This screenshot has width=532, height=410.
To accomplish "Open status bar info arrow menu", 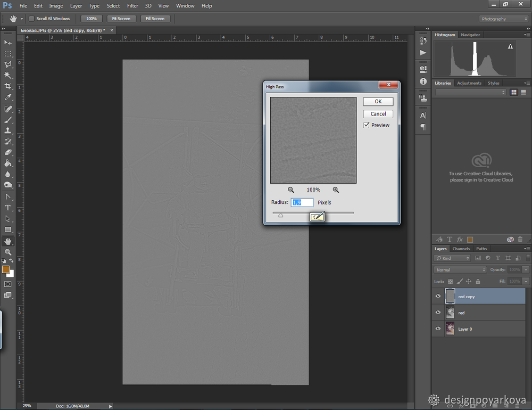I will 110,406.
